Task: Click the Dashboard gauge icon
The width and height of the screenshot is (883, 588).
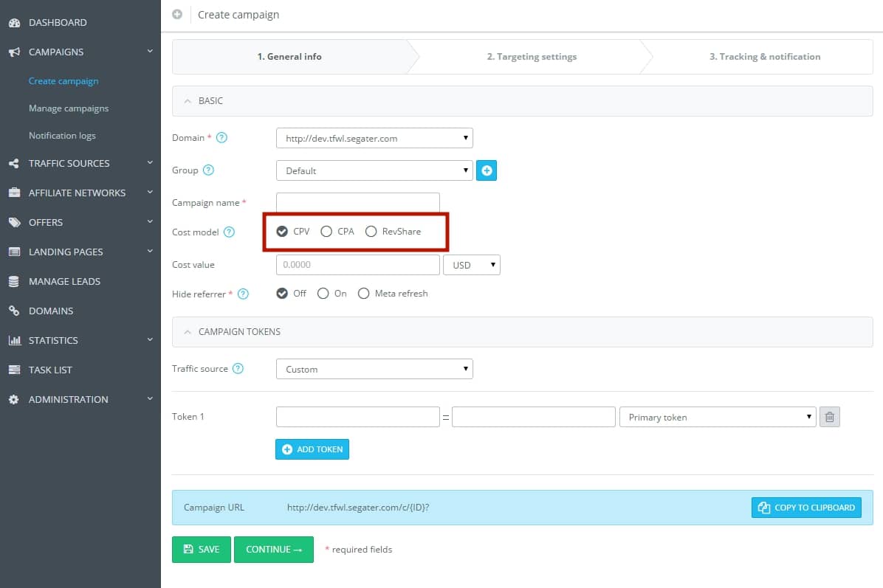Action: tap(14, 23)
